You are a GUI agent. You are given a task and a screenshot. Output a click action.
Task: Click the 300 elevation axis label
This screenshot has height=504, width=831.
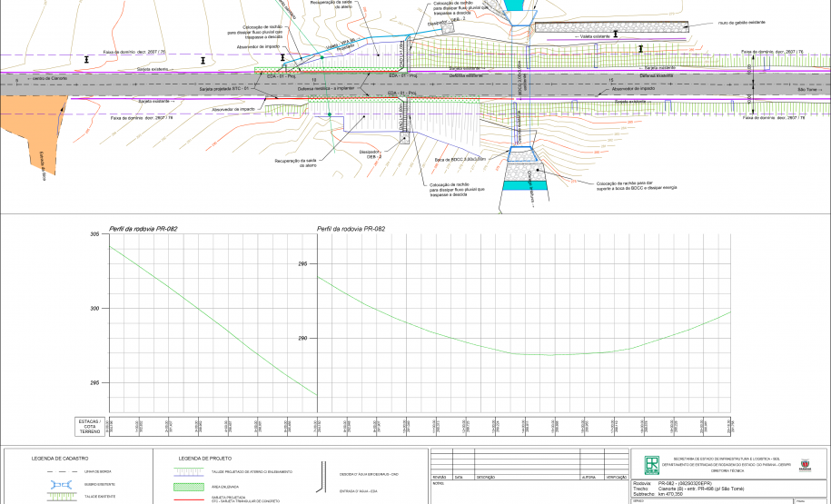pyautogui.click(x=94, y=309)
